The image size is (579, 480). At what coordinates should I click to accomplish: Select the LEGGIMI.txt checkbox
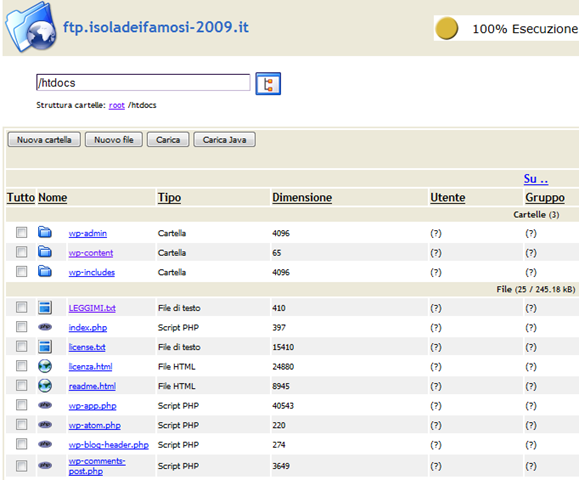tap(21, 307)
